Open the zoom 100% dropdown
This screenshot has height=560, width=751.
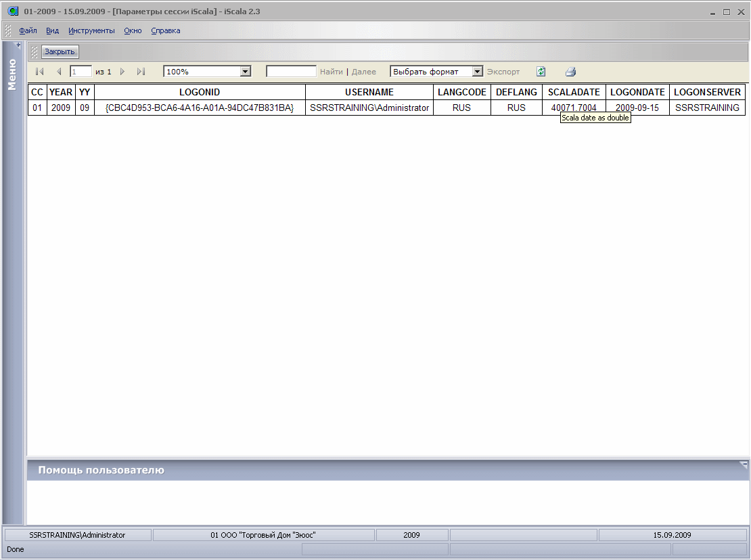pos(245,72)
